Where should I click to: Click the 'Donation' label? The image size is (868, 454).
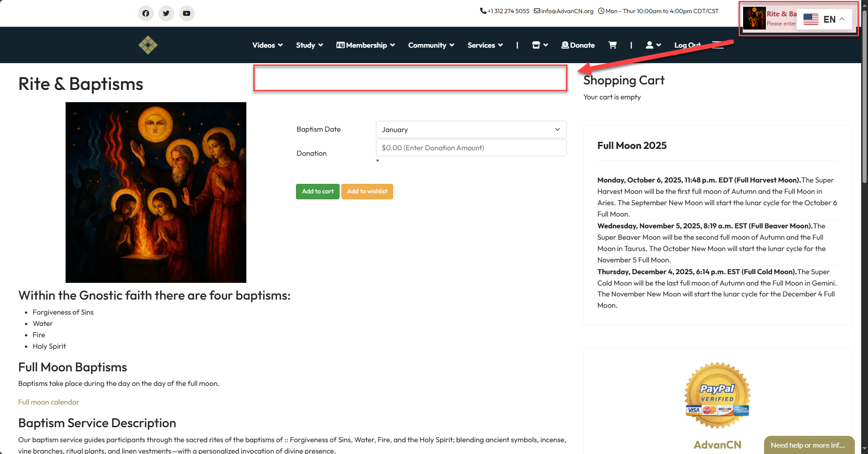coord(311,153)
